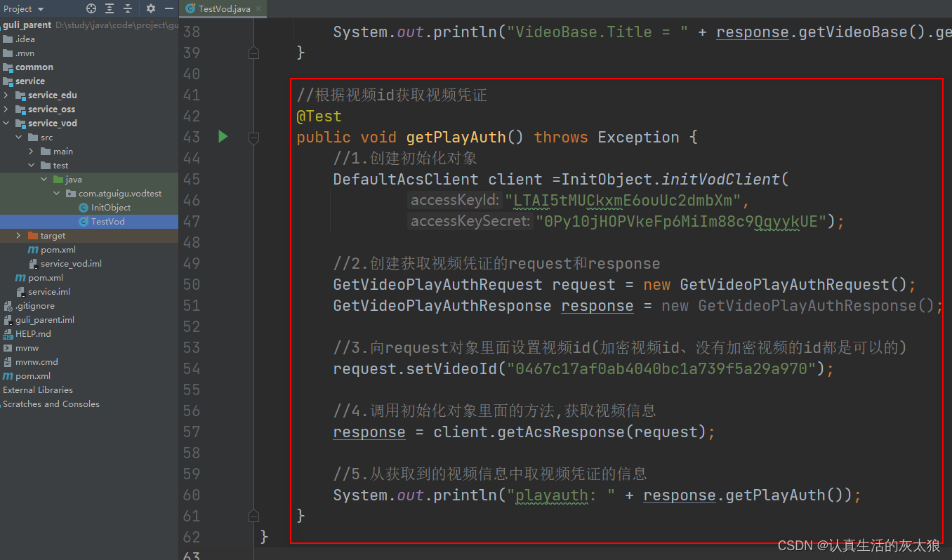Click the orange target folder icon

click(x=33, y=236)
